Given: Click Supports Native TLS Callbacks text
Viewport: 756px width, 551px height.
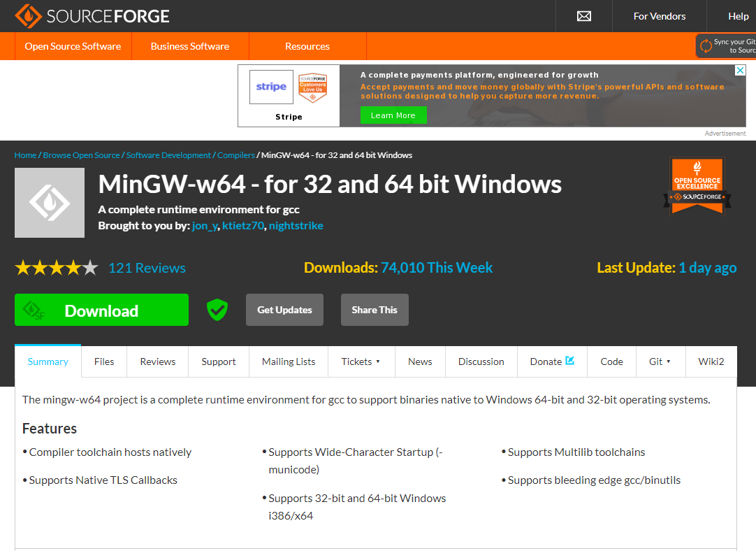Looking at the screenshot, I should pos(103,480).
